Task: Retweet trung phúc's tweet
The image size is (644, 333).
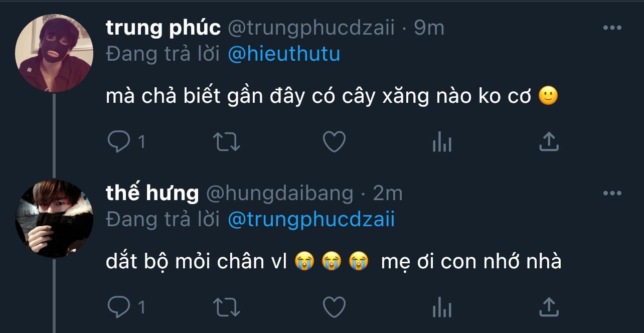Action: pos(227,142)
